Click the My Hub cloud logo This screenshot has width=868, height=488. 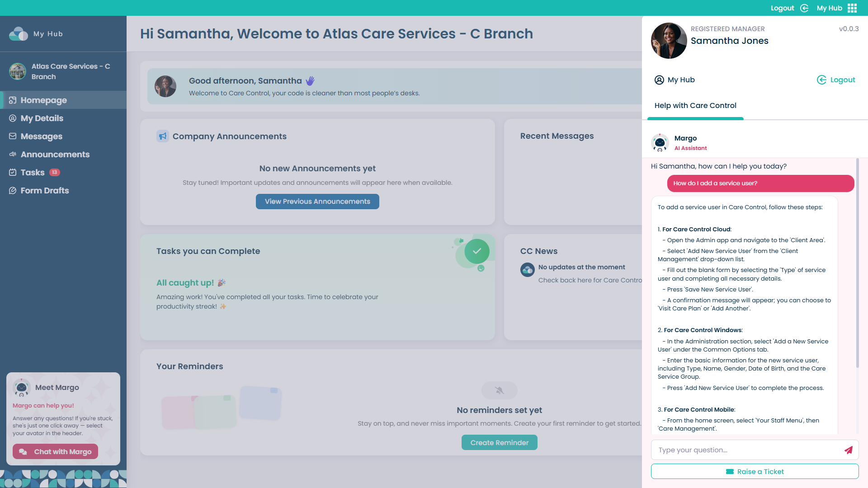tap(18, 33)
